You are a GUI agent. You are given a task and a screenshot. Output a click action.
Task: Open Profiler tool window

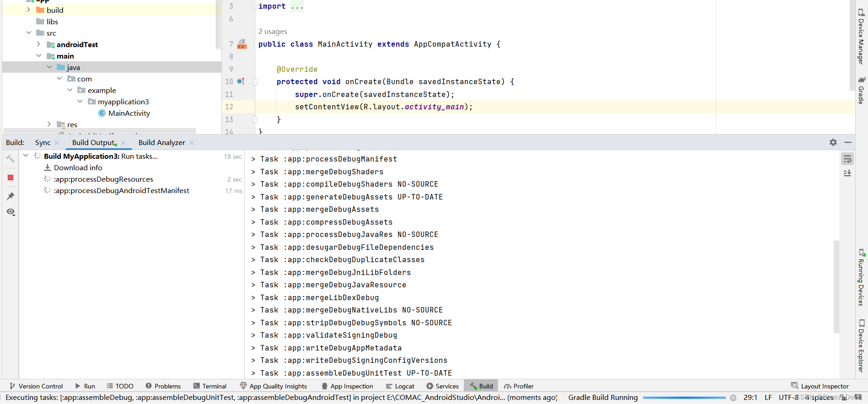(x=519, y=386)
